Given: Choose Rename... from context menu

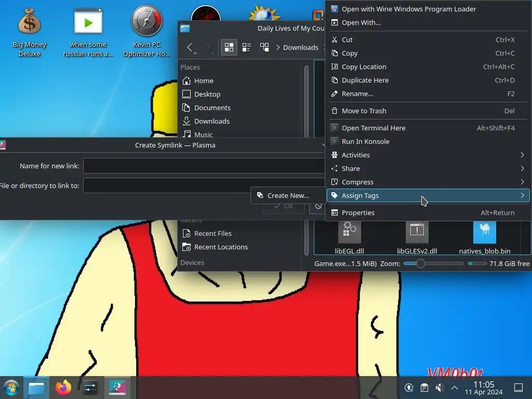Looking at the screenshot, I should coord(428,94).
